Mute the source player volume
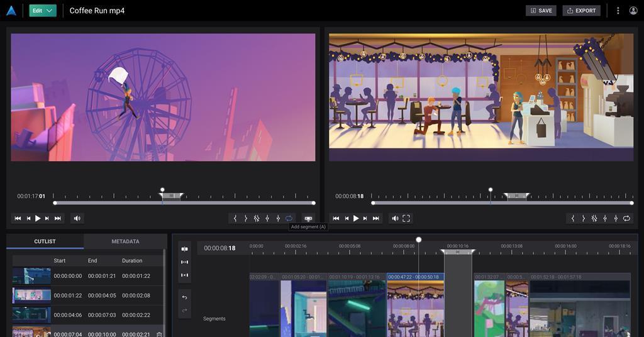 coord(77,218)
